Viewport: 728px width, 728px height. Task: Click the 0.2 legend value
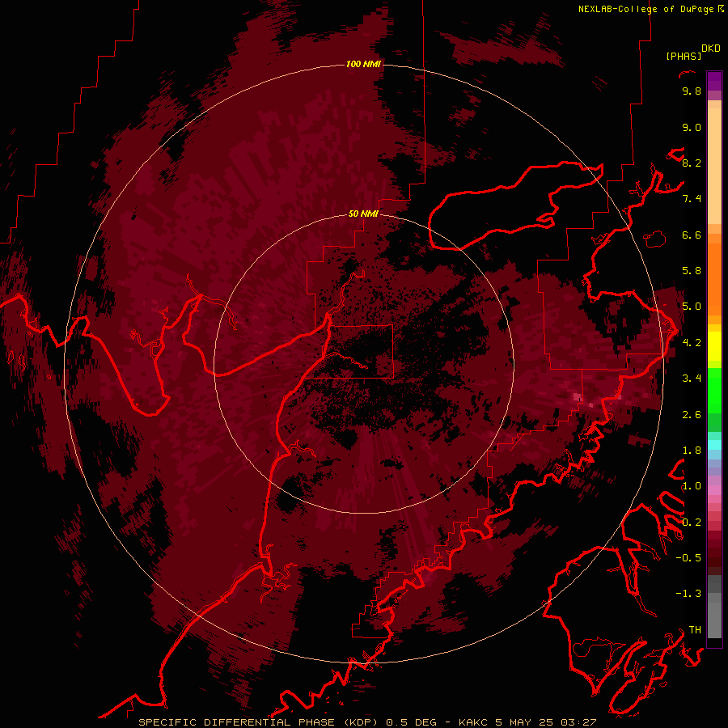tap(692, 523)
